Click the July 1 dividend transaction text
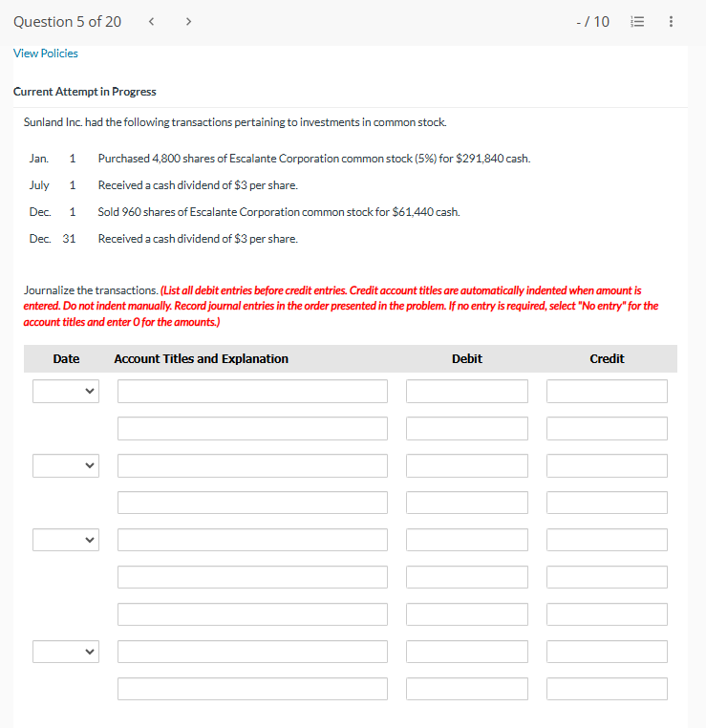 [198, 185]
